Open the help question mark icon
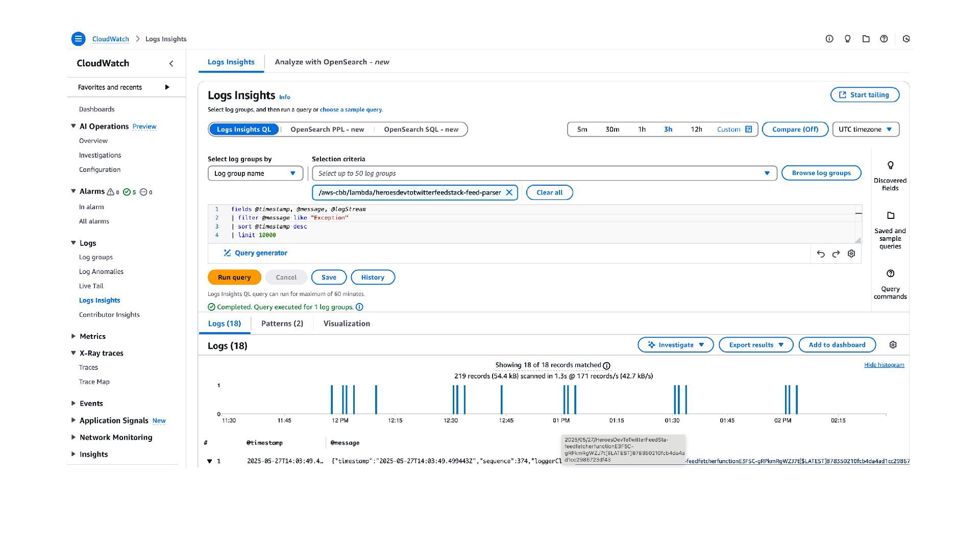The height and width of the screenshot is (551, 980). [x=884, y=39]
